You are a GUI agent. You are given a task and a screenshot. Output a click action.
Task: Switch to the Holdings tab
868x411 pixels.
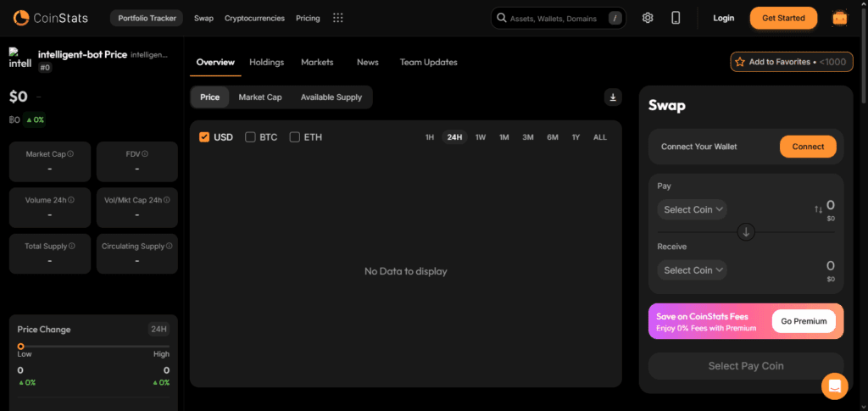click(x=266, y=63)
